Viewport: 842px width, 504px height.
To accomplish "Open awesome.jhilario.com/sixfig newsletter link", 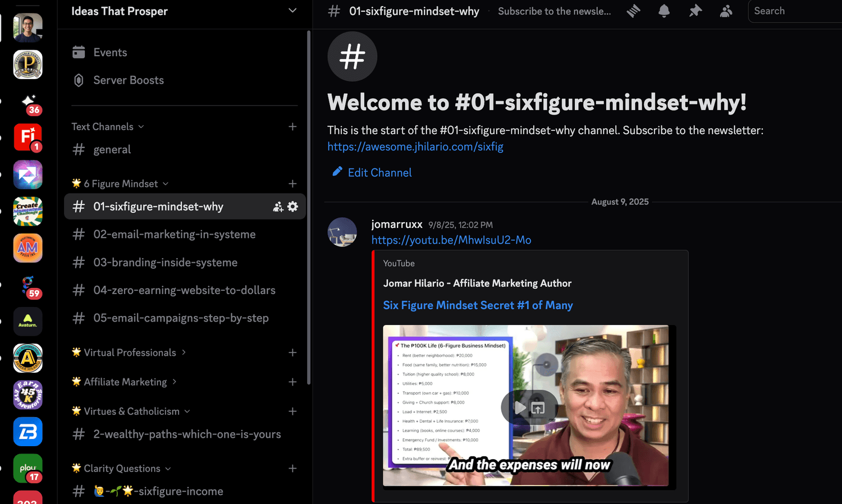I will click(415, 146).
